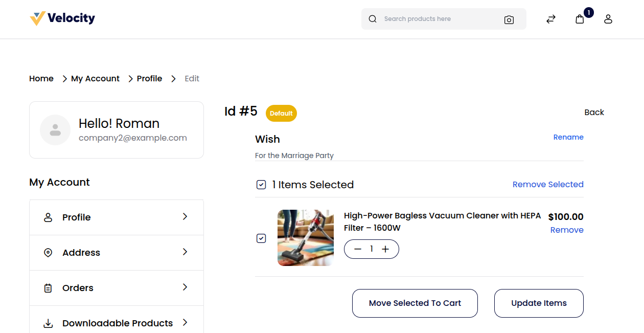Click the vacuum cleaner product thumbnail
This screenshot has height=333, width=644.
pos(306,238)
